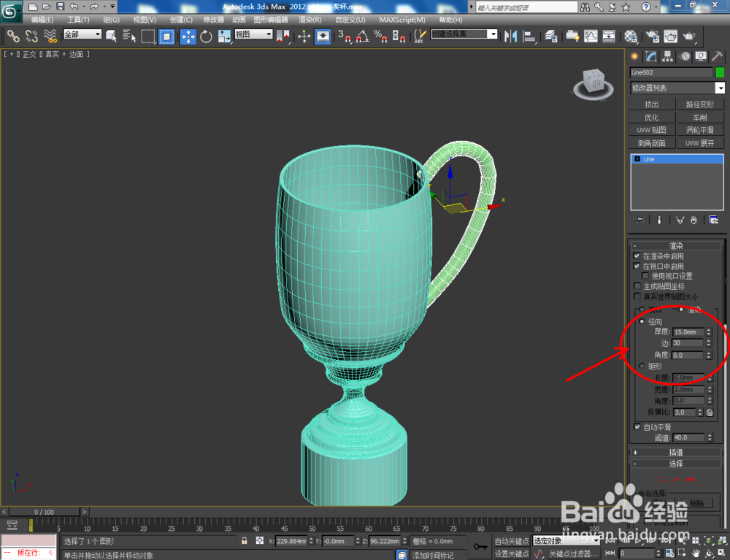Check 使用视口设置 checkbox

pos(645,276)
